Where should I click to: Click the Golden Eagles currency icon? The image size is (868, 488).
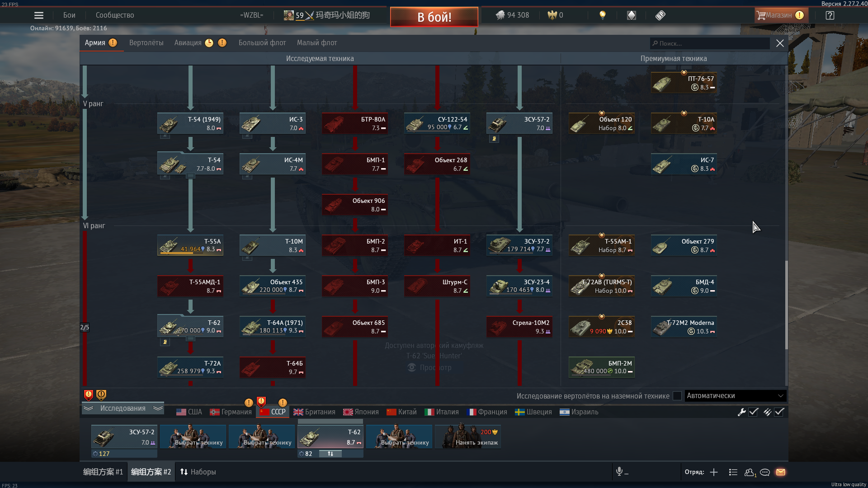click(552, 15)
